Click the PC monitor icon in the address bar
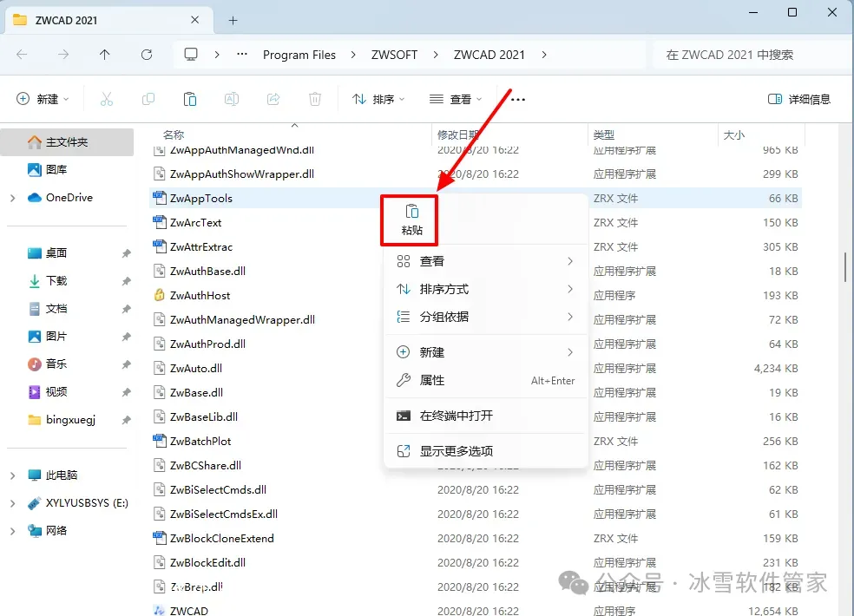The height and width of the screenshot is (616, 854). [x=191, y=55]
